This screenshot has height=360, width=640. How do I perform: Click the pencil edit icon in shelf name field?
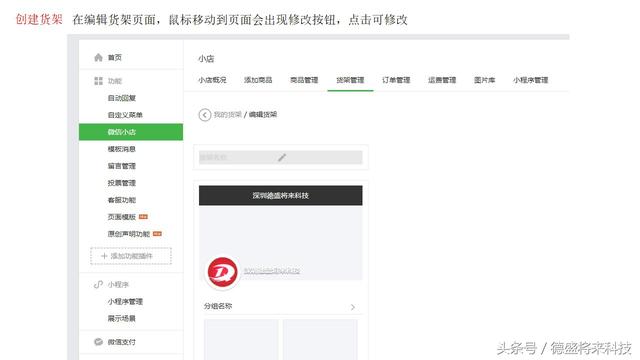282,157
